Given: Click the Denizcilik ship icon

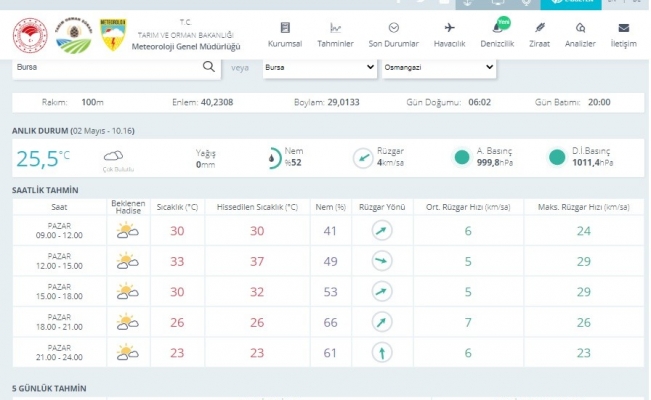Looking at the screenshot, I should 495,28.
